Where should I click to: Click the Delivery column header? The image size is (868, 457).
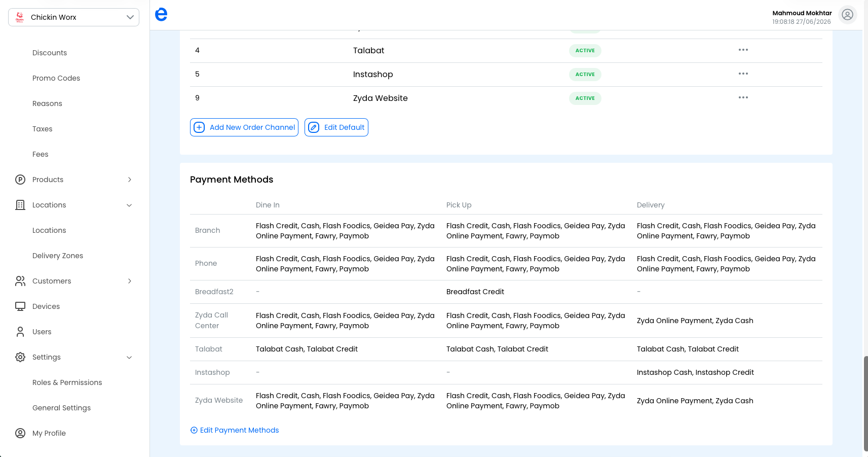[651, 205]
